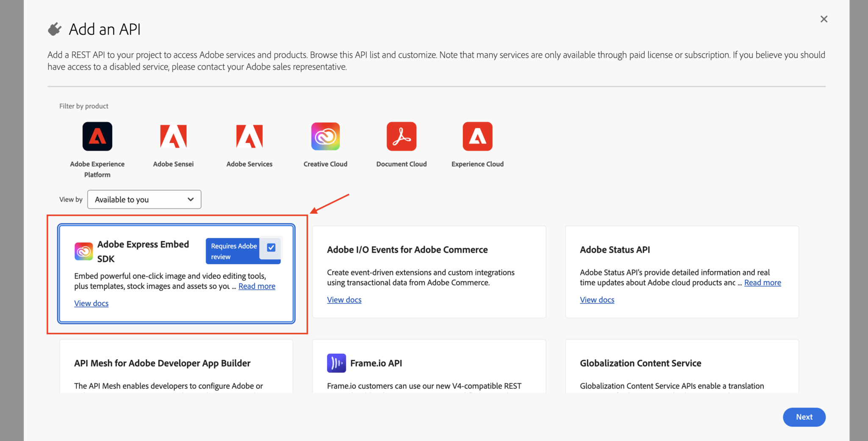868x441 pixels.
Task: Click the Frame.io API logo icon
Action: point(336,363)
